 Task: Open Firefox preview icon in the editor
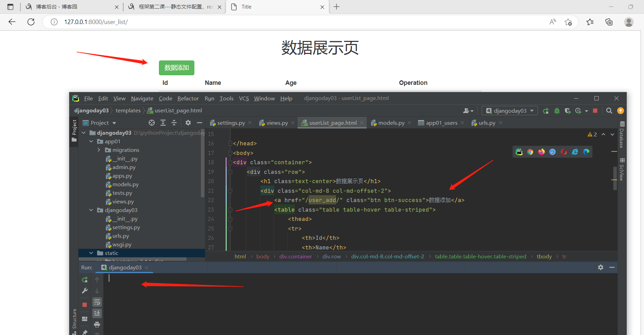541,152
